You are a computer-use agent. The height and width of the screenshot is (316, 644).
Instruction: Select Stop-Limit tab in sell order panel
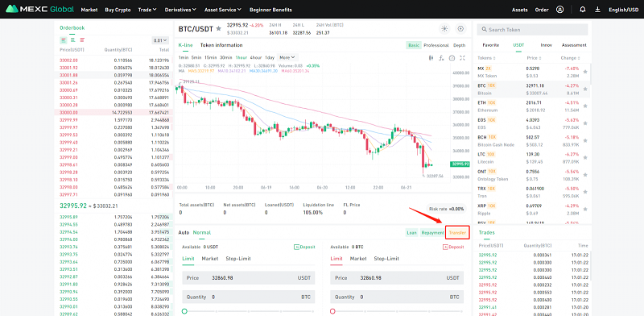(x=386, y=259)
